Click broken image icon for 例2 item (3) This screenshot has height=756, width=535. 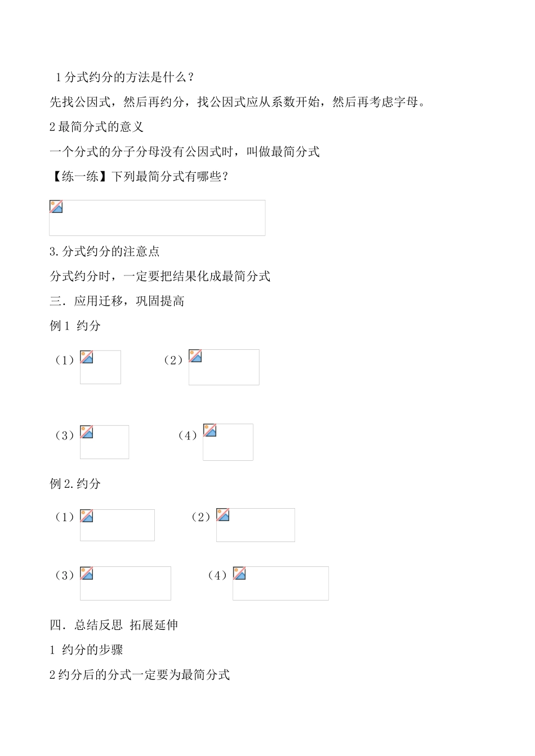(87, 573)
